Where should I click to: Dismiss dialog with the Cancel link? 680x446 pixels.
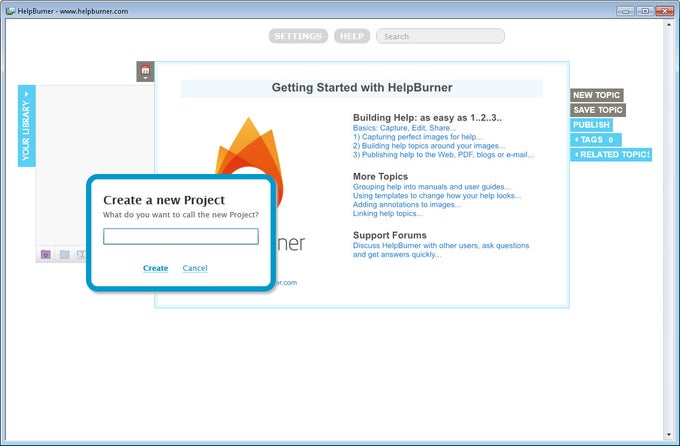(195, 268)
